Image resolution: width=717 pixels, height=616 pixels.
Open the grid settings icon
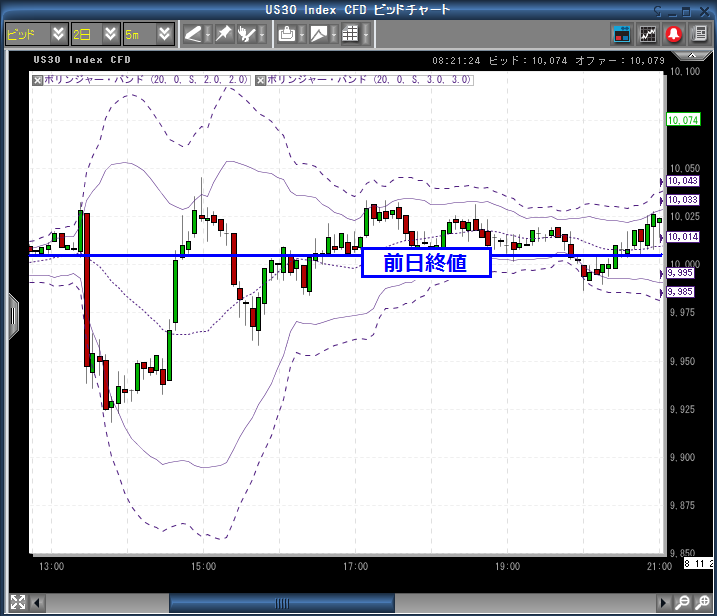[x=349, y=34]
